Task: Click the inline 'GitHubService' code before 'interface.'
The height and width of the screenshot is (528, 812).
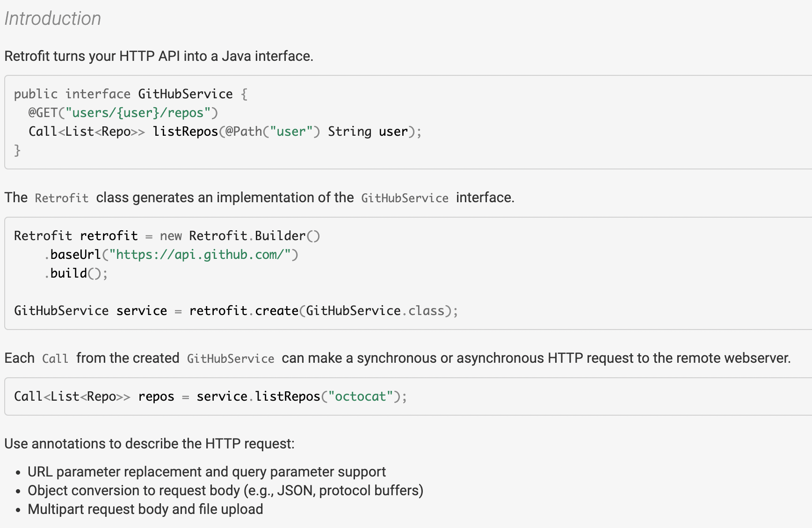Action: pyautogui.click(x=405, y=198)
